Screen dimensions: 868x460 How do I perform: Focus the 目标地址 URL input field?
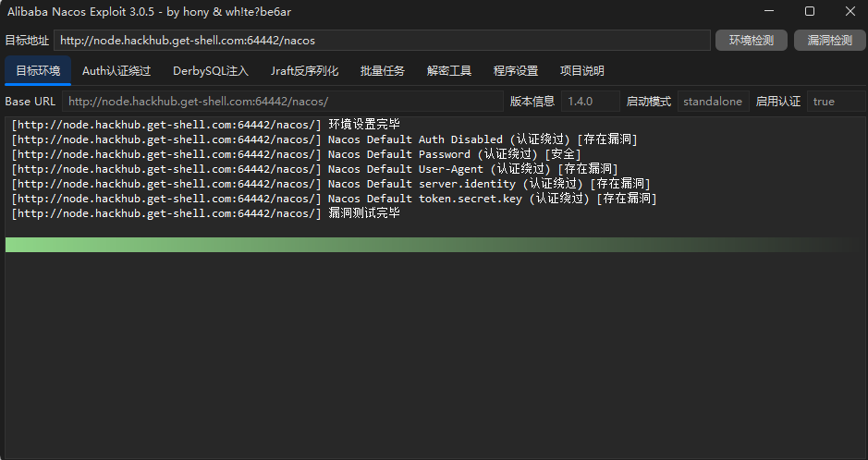click(x=382, y=41)
